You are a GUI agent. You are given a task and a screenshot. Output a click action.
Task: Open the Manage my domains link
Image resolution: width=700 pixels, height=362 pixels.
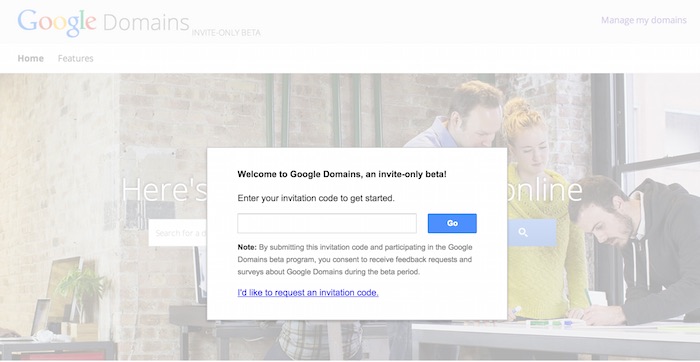[x=643, y=20]
